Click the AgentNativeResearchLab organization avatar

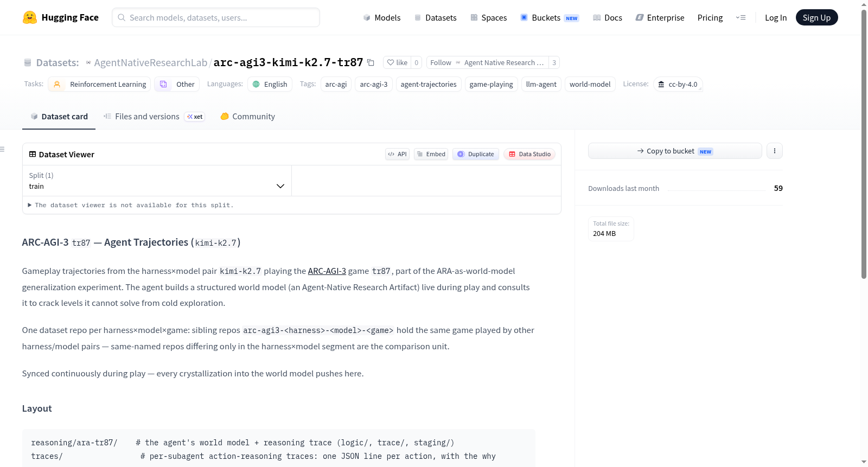click(x=88, y=62)
